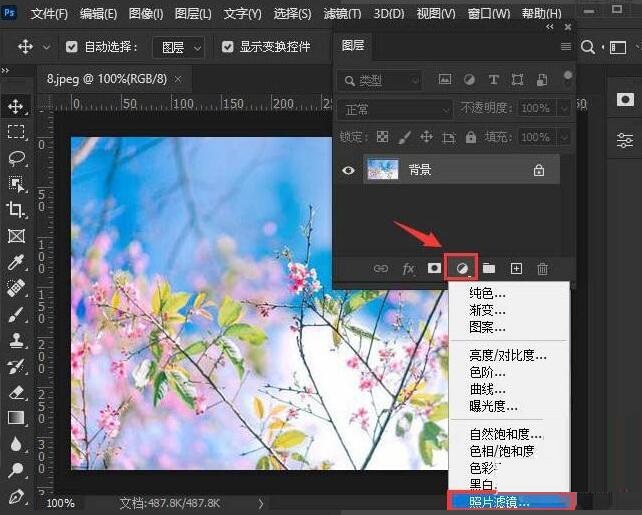Choose 亮度/对比度... adjustment option
642x515 pixels.
[x=509, y=355]
